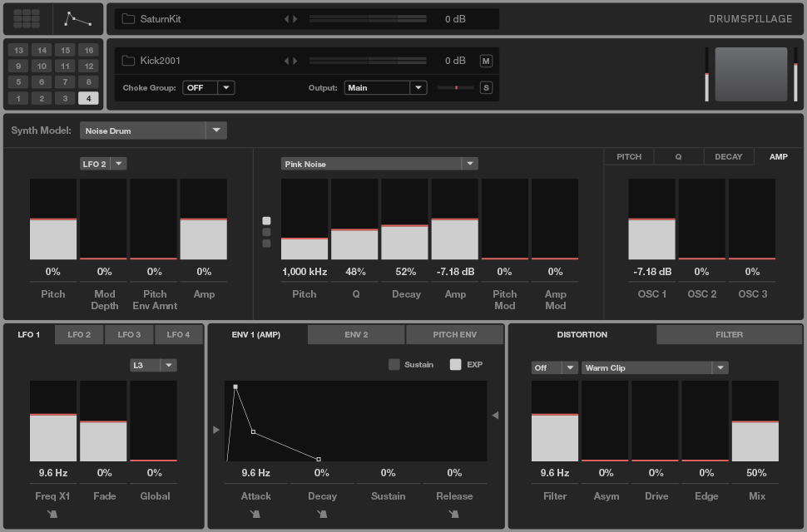The width and height of the screenshot is (807, 532).
Task: Click the DRUMSPILLAGE logo text
Action: coord(750,19)
